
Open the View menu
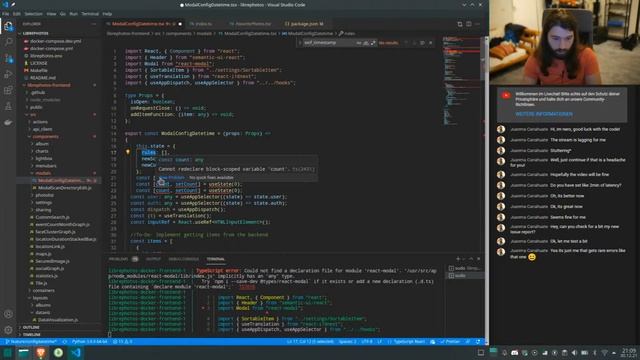51,14
